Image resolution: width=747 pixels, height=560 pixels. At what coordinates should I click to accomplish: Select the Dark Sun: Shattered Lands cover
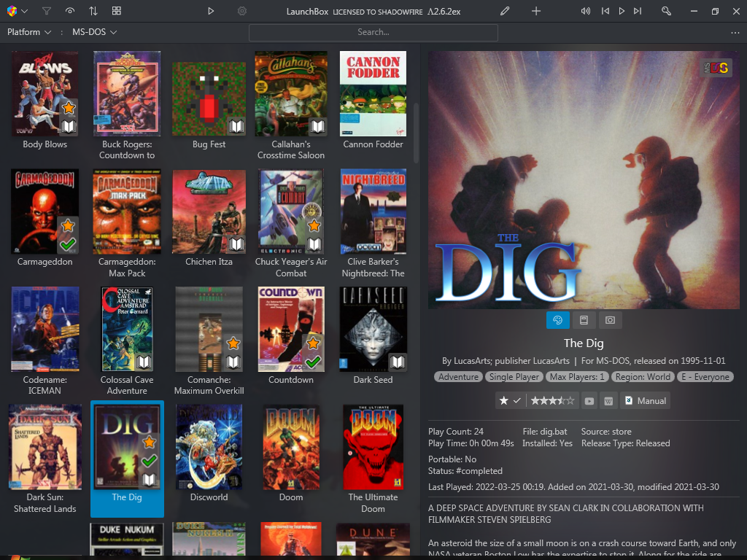(x=44, y=447)
